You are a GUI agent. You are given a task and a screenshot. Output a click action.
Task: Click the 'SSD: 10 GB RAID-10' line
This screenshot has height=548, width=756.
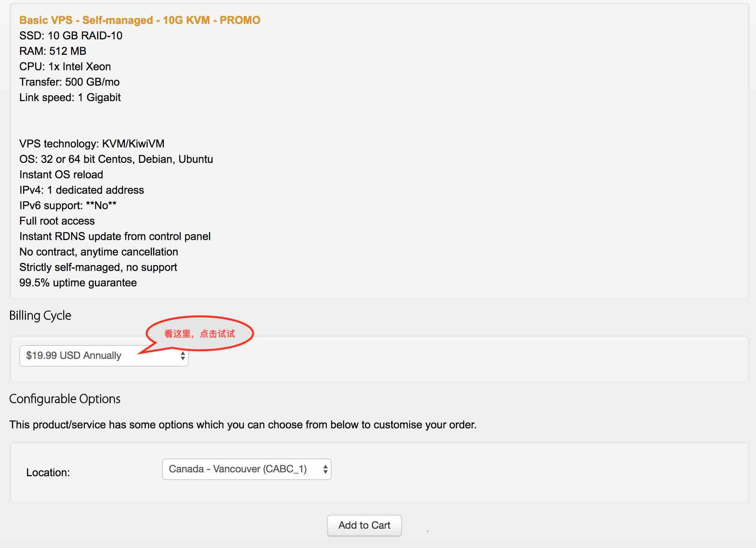[71, 36]
